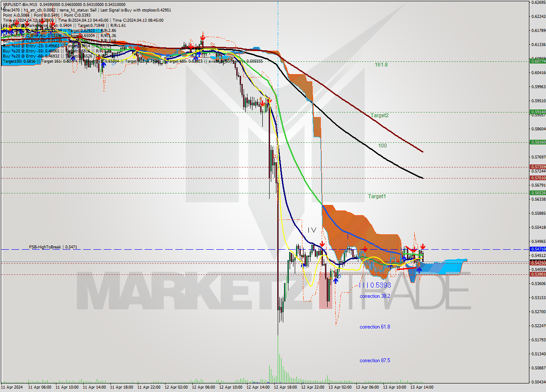Image resolution: width=546 pixels, height=392 pixels.
Task: Click the red sell arrow below 'I V'
Action: (x=322, y=244)
